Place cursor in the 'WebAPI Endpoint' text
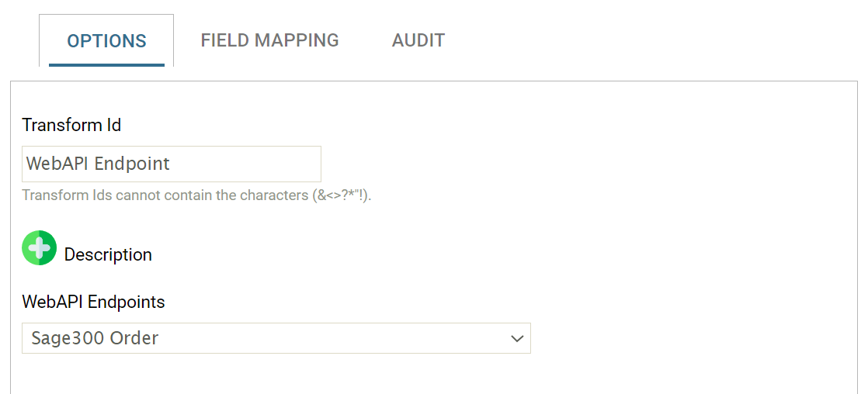This screenshot has width=868, height=394. [x=98, y=164]
